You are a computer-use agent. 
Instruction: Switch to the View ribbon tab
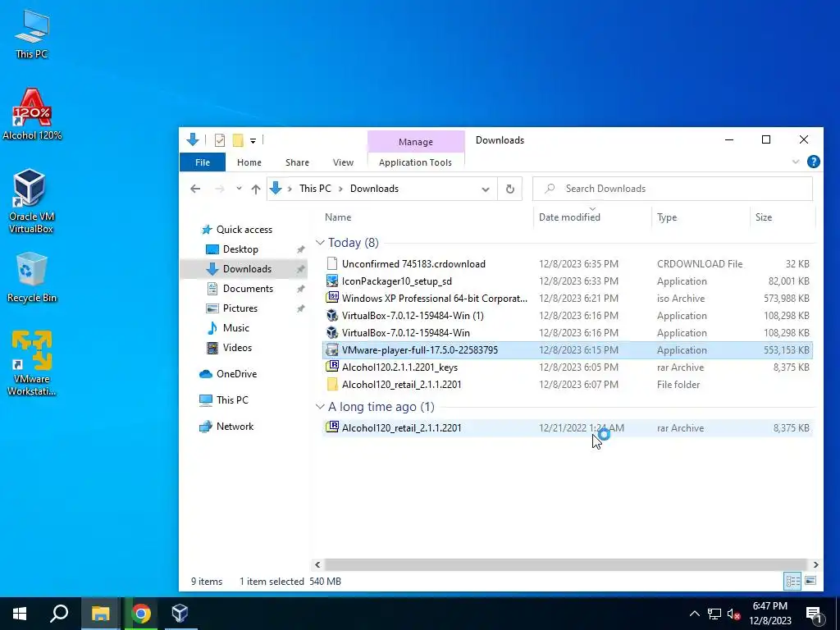click(343, 162)
